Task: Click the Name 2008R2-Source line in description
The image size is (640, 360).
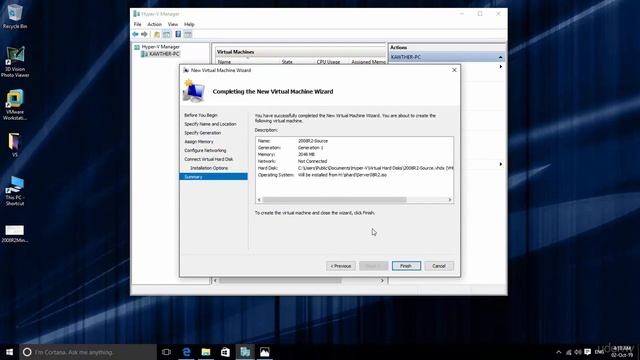Action: (x=293, y=141)
